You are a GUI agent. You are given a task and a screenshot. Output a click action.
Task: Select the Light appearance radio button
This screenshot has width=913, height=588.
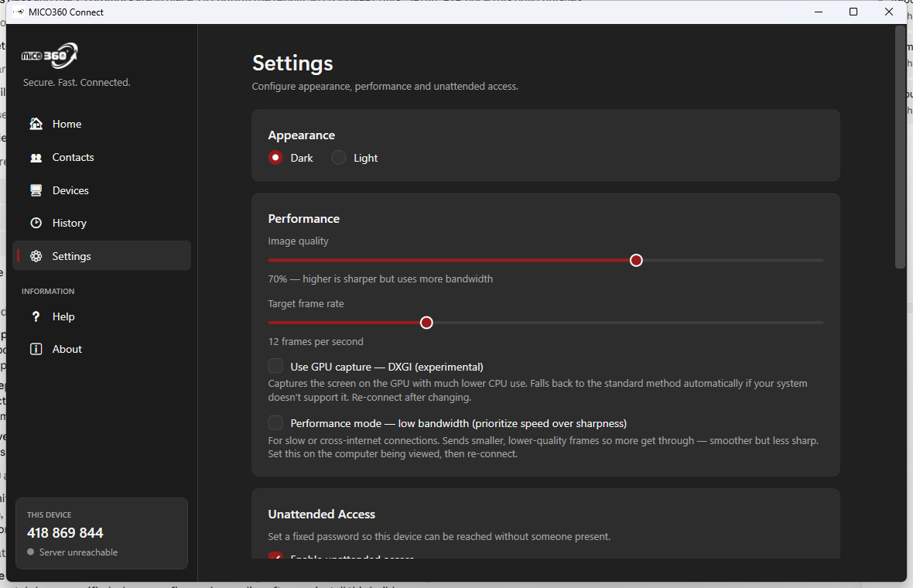338,158
